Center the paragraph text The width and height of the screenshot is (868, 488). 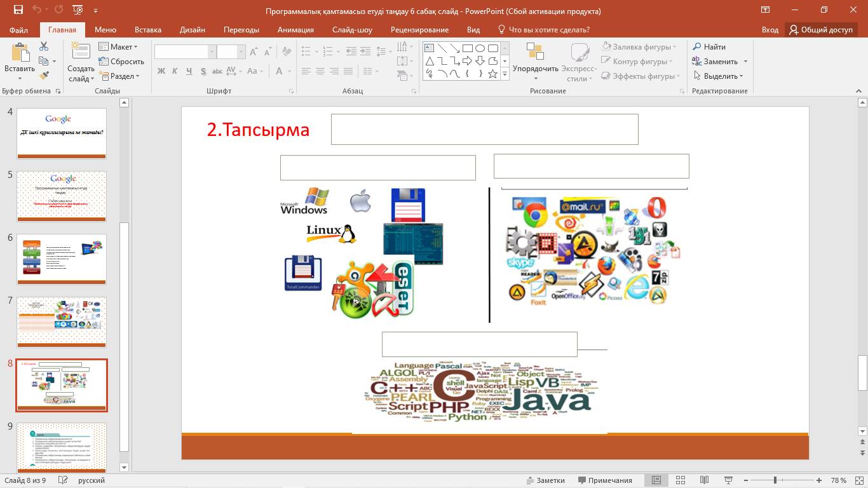click(320, 71)
